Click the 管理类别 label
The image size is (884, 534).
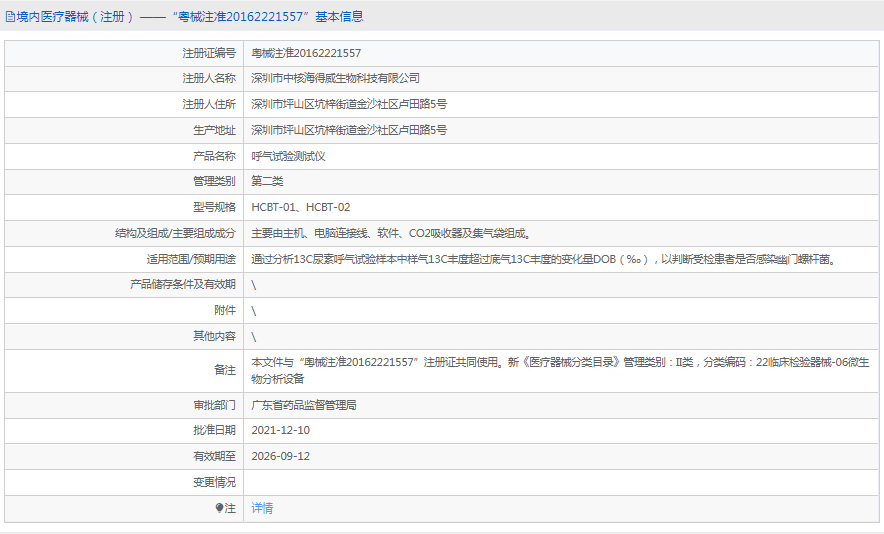[214, 181]
